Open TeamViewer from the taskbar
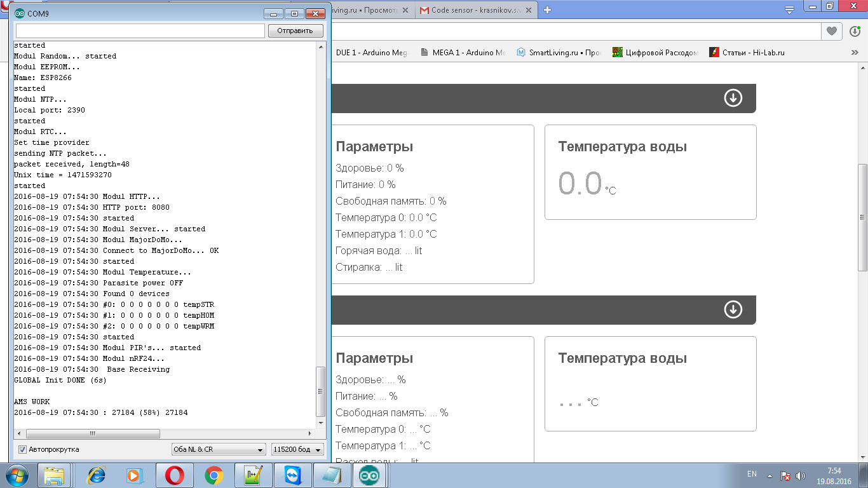Image resolution: width=868 pixels, height=488 pixels. point(294,475)
